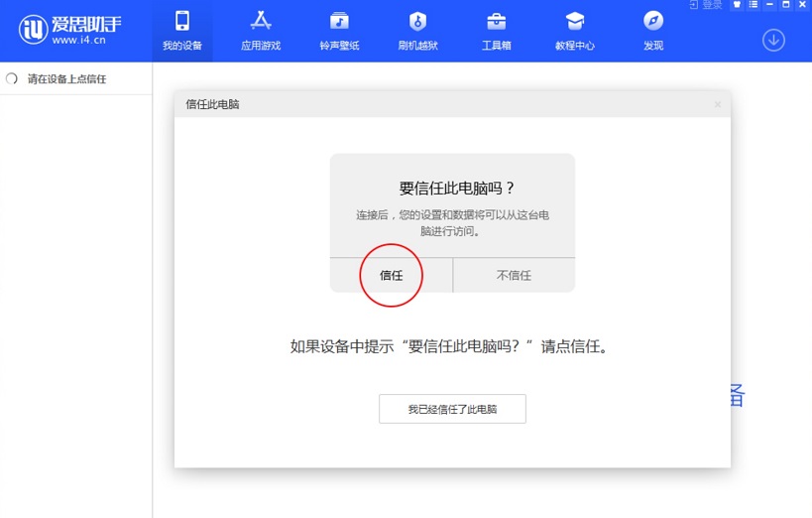Click the loading spinner in the sidebar
The width and height of the screenshot is (812, 518).
click(x=13, y=79)
